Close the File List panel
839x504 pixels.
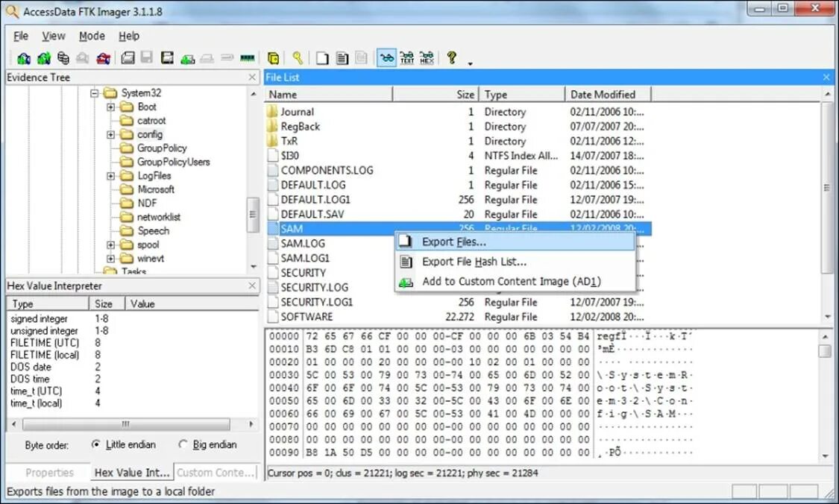coord(826,78)
